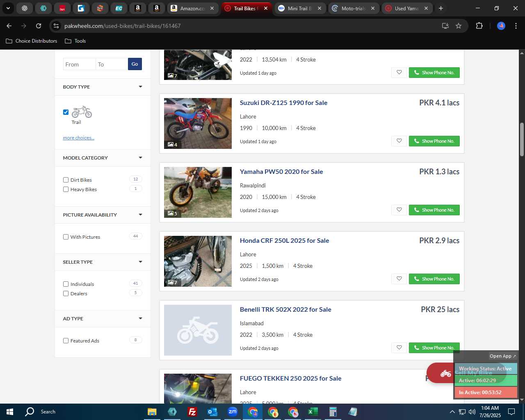
Task: Open the FUEGO TEKKEN 250 2025 listing title
Action: (x=290, y=379)
